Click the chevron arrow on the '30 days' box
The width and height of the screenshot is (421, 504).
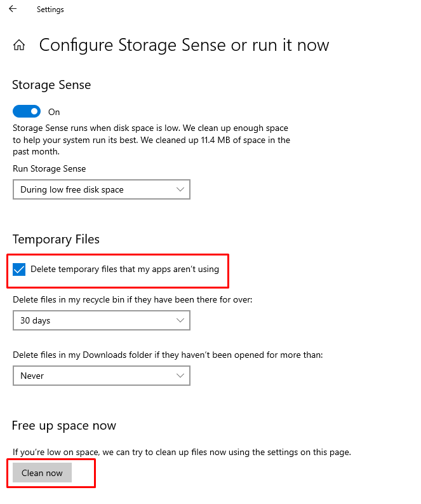click(180, 320)
